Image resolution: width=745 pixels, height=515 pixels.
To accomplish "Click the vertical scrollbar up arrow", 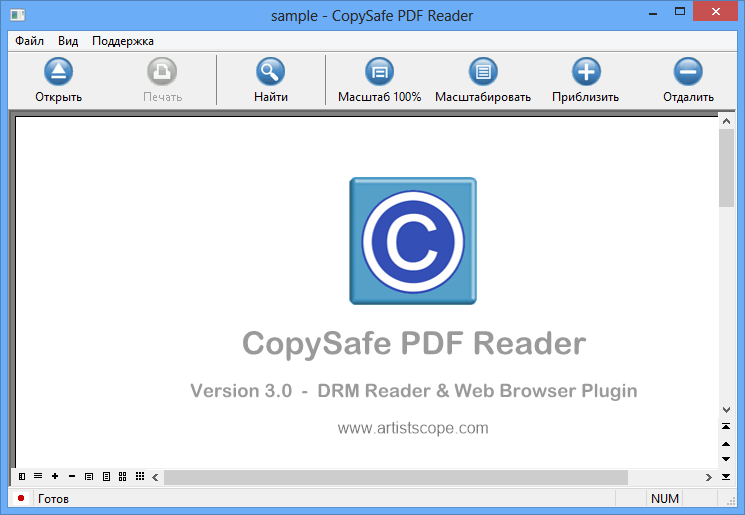I will click(x=726, y=122).
